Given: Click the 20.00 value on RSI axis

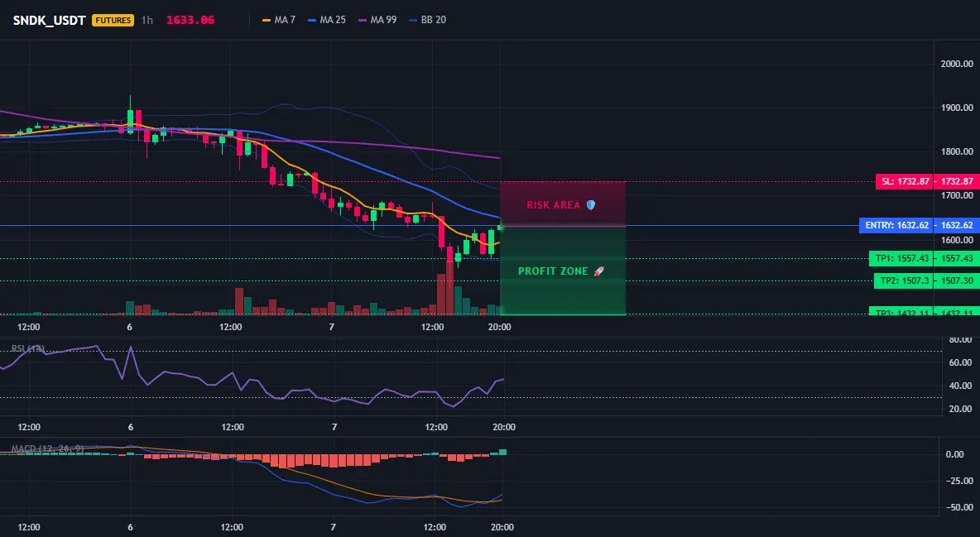Looking at the screenshot, I should 960,409.
